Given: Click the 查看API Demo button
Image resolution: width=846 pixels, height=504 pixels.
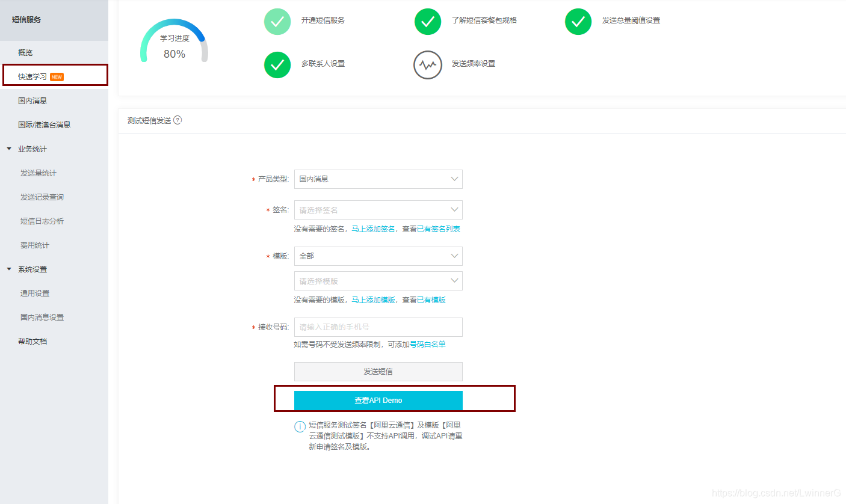Looking at the screenshot, I should pos(378,401).
